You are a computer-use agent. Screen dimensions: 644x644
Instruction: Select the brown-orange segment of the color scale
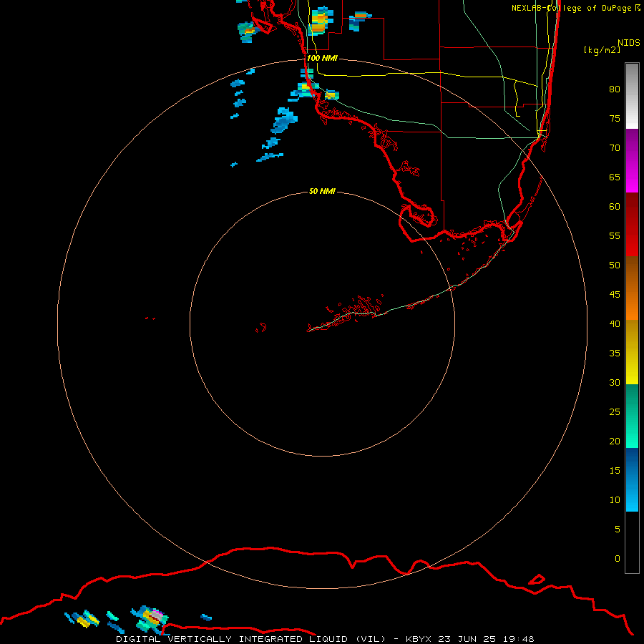(x=632, y=288)
